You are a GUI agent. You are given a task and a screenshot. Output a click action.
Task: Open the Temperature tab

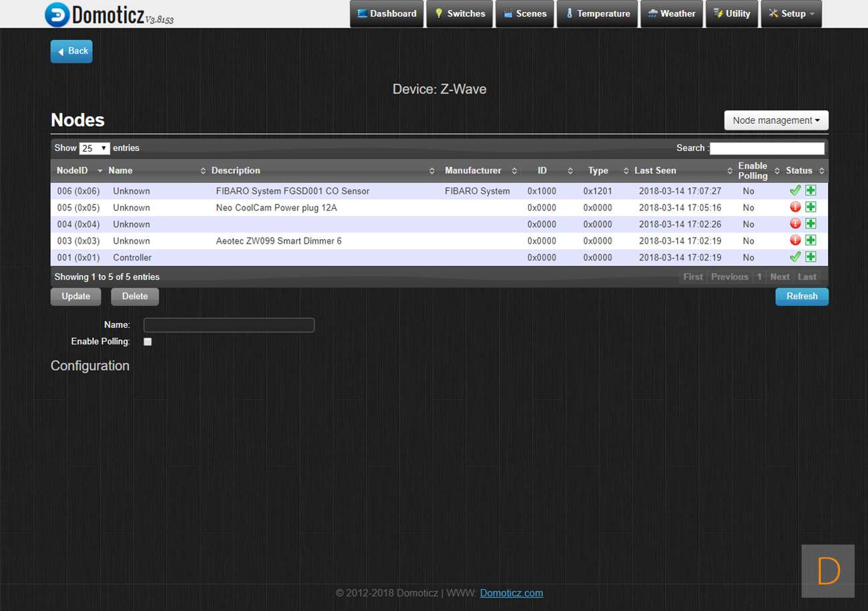597,13
